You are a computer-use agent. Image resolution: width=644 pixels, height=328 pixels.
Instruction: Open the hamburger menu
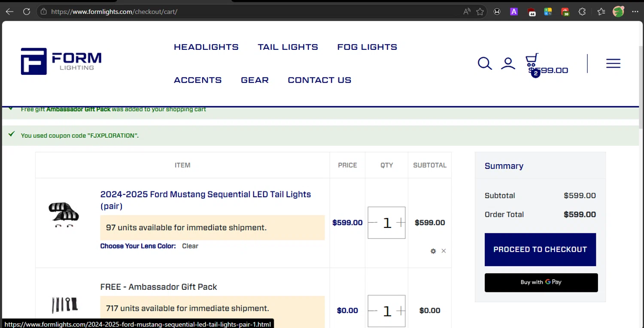tap(613, 64)
